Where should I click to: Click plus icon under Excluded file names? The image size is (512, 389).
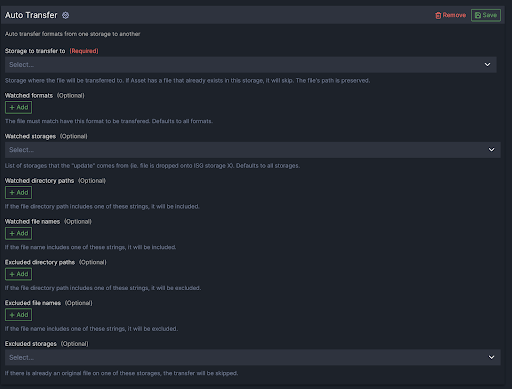click(12, 315)
